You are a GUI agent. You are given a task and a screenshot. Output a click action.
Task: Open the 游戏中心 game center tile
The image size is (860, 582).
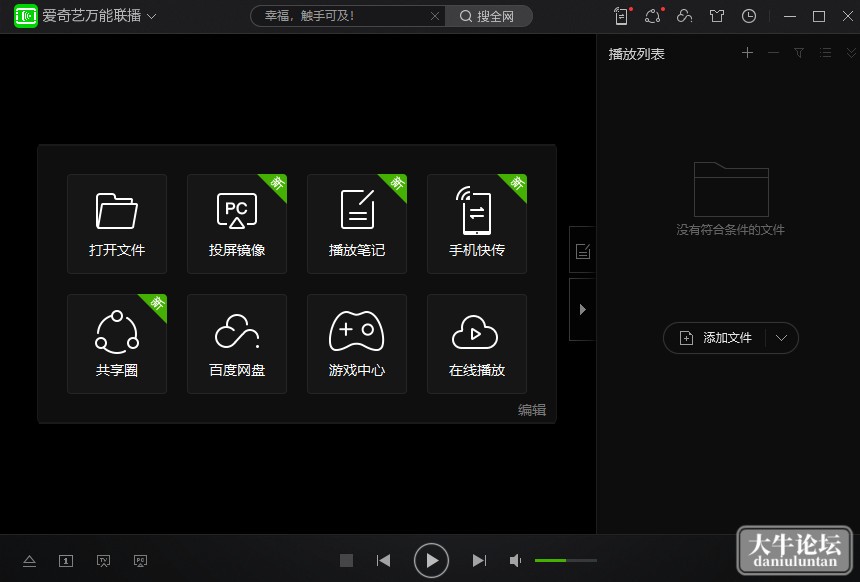(357, 344)
